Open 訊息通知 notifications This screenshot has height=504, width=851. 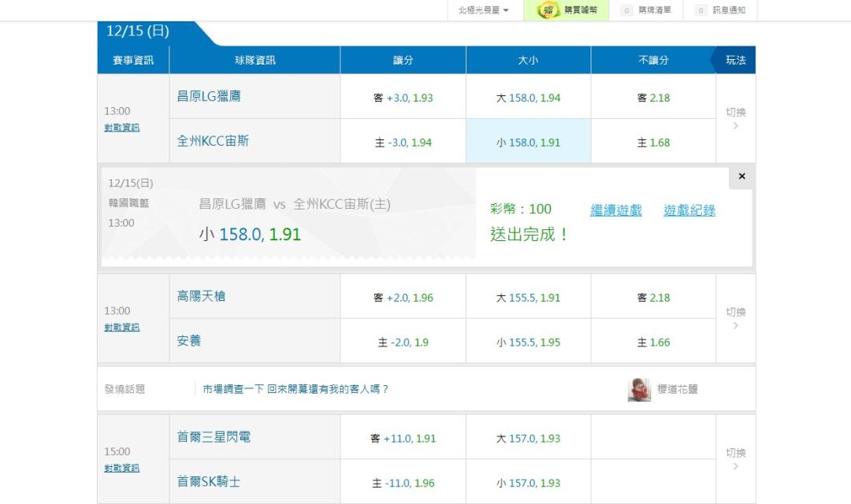729,10
